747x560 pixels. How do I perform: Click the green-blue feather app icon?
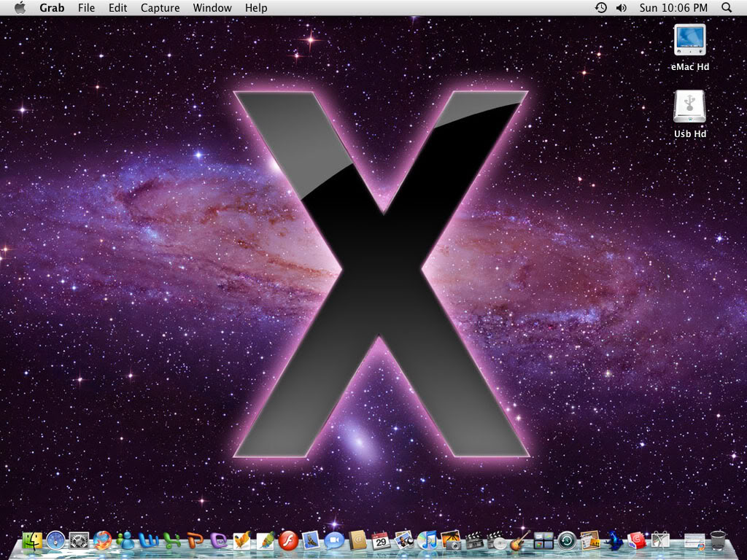click(266, 541)
